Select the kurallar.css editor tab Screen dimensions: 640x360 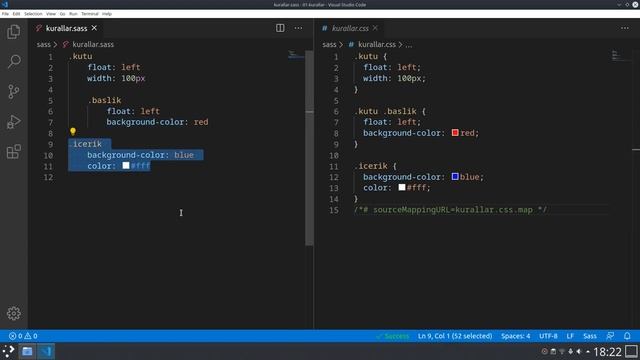350,28
